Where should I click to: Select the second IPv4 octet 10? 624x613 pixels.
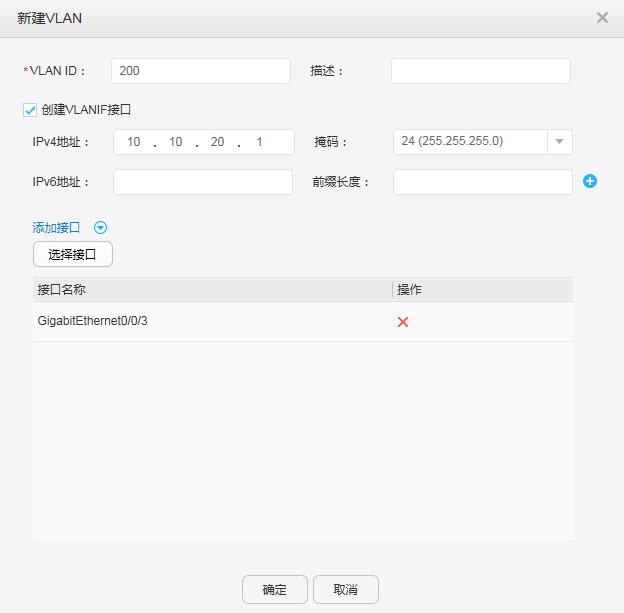(176, 142)
